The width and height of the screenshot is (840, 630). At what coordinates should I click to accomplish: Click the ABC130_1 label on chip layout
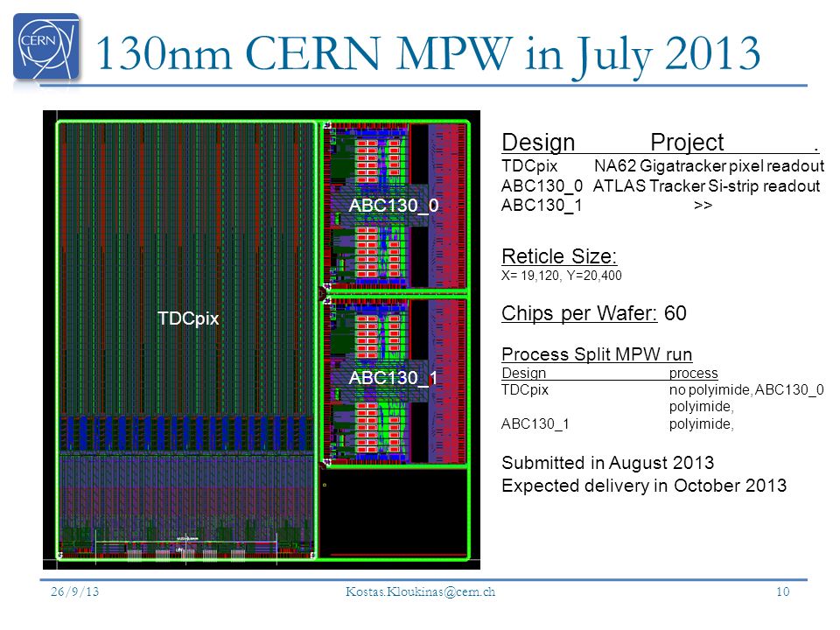coord(393,378)
